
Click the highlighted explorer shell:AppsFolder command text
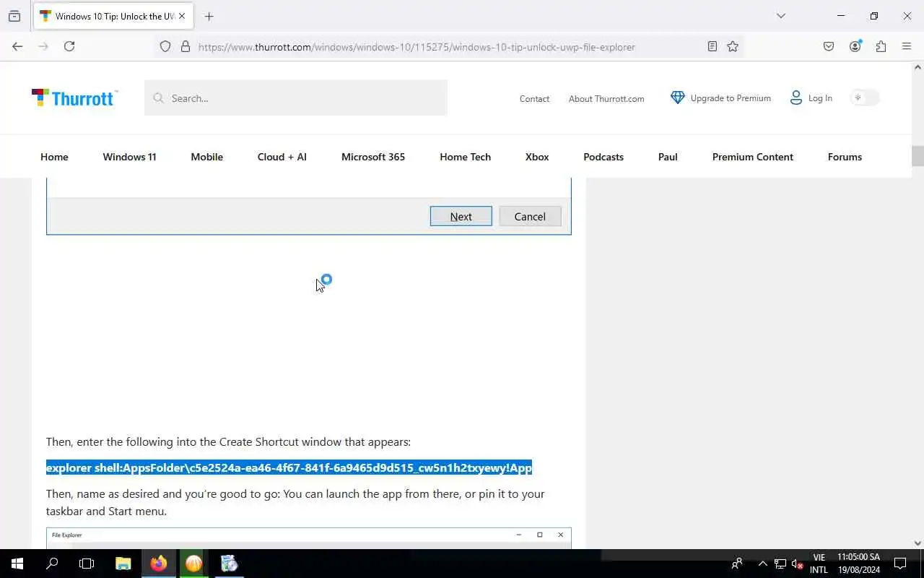click(x=289, y=468)
